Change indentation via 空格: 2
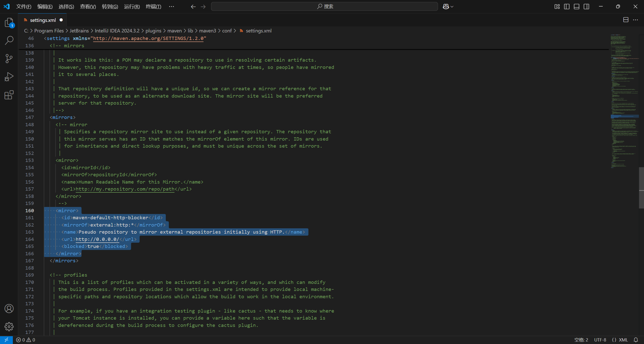644x344 pixels. (581, 340)
